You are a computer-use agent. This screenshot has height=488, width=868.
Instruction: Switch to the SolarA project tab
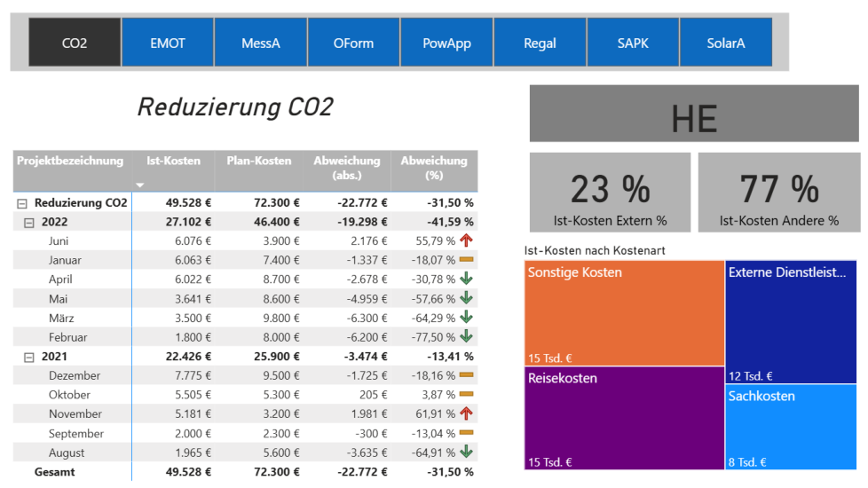tap(725, 43)
